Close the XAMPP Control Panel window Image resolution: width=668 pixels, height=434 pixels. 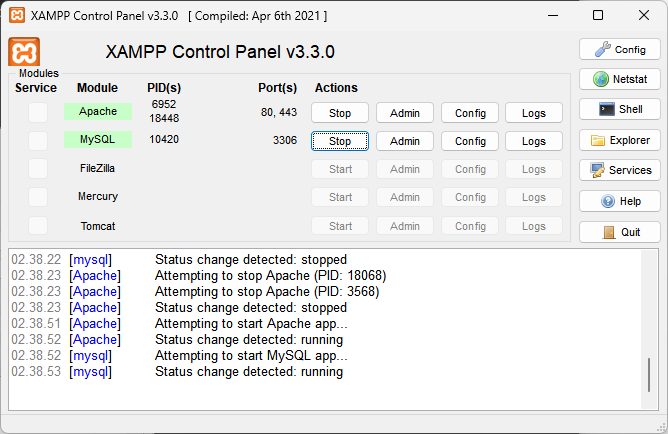coord(644,15)
